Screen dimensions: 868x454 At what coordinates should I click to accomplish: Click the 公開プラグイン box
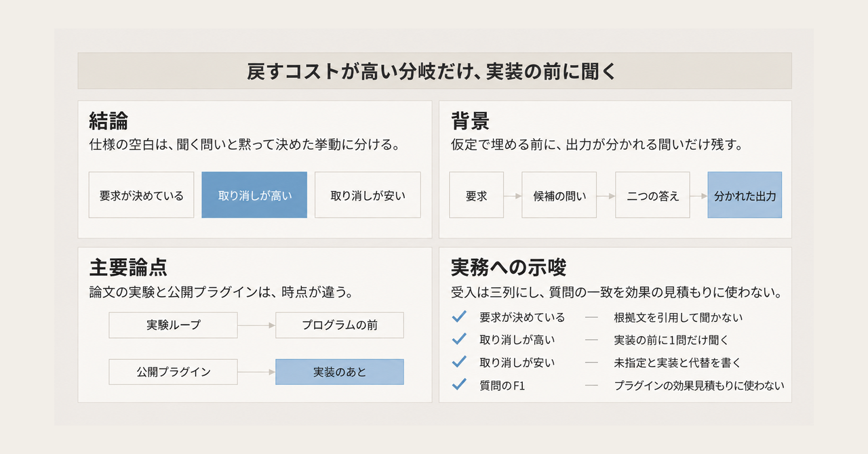(x=173, y=372)
